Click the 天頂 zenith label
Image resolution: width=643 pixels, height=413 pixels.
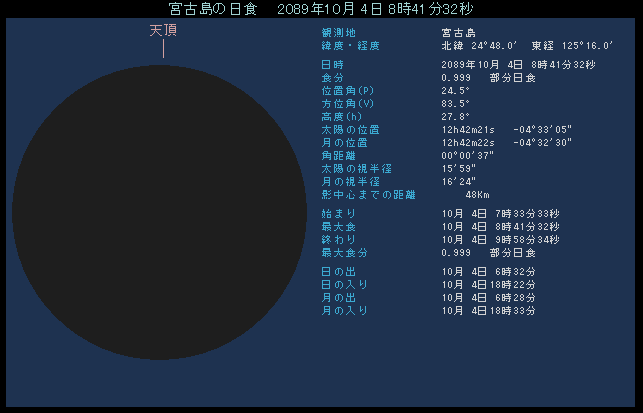(x=163, y=30)
